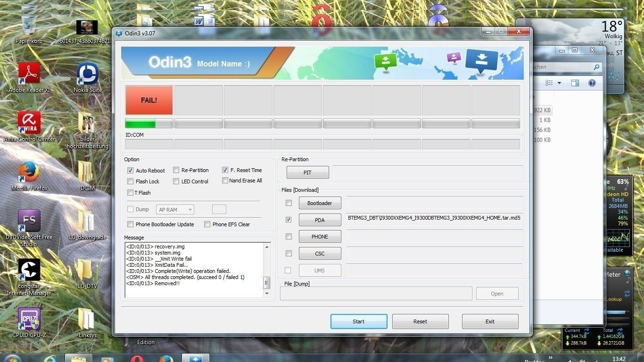The image size is (644, 362).
Task: Click the message log scrollbar thumb
Action: (x=267, y=282)
